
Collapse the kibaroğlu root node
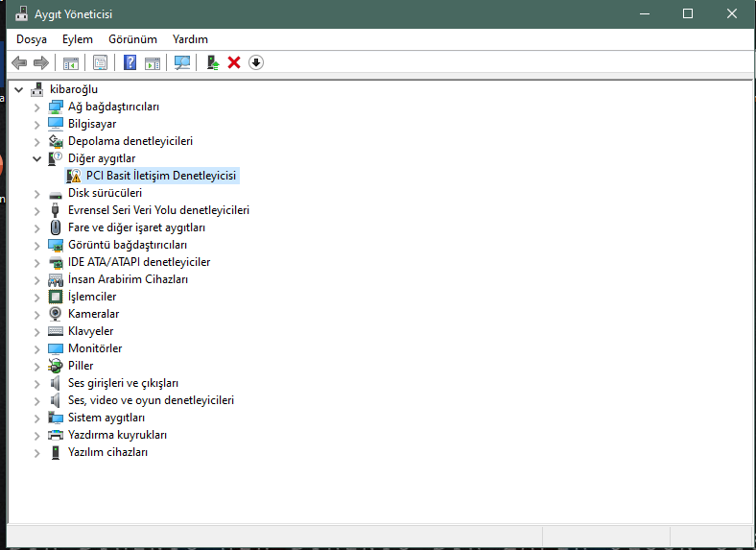click(x=19, y=89)
